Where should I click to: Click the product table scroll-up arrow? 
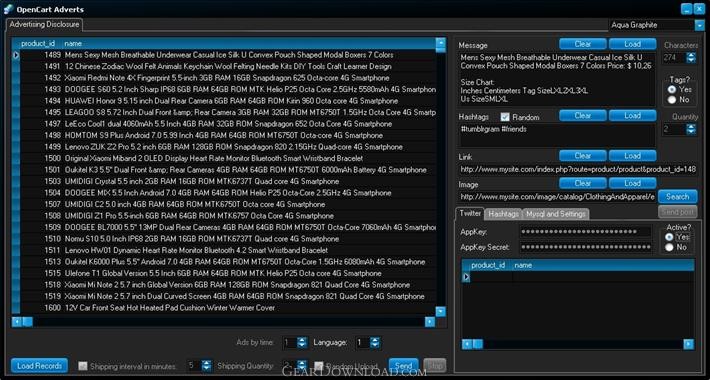point(441,43)
